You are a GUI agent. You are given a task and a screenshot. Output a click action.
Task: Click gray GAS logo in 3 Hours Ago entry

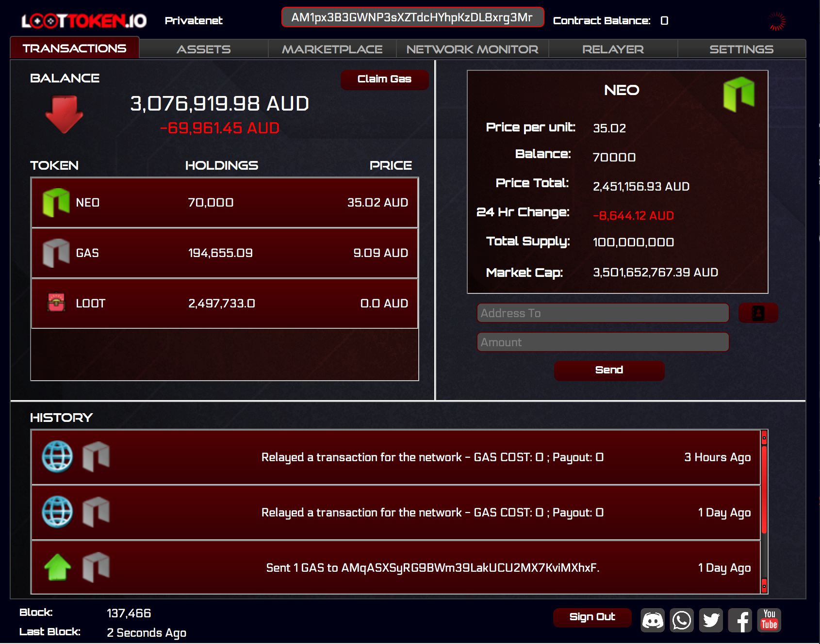96,456
